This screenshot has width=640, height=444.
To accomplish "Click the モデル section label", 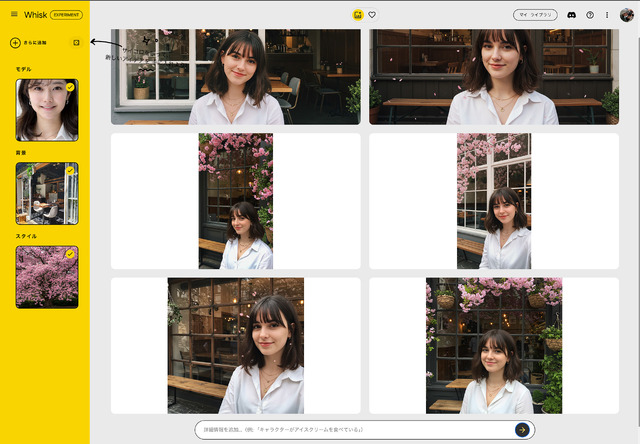I will [24, 69].
